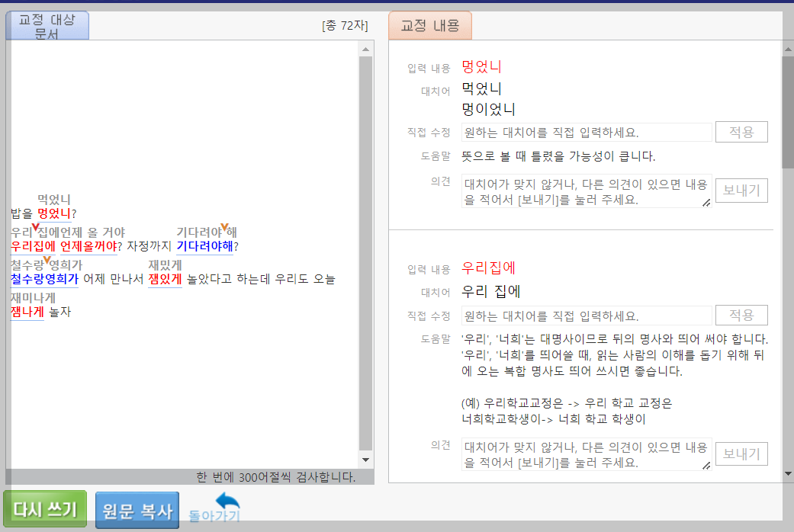Click the 직접 수정 input field for 멍었니

[x=587, y=131]
